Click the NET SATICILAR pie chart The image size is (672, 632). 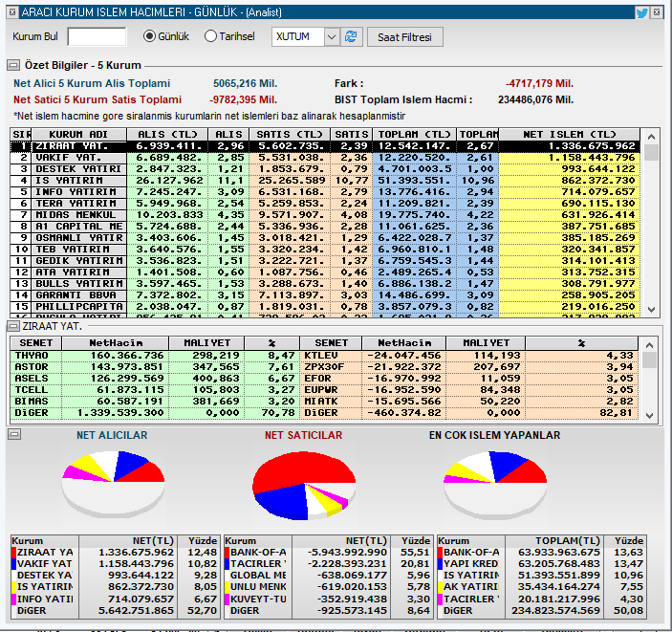[x=304, y=486]
